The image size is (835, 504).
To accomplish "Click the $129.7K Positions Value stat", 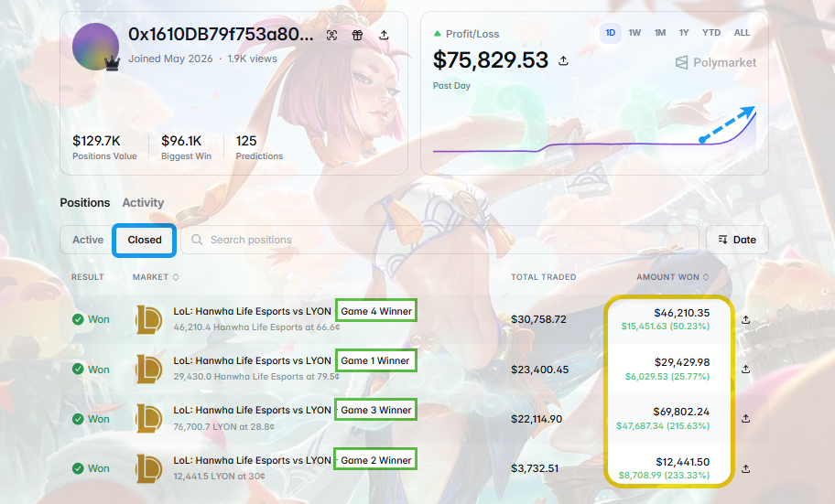I will click(104, 147).
